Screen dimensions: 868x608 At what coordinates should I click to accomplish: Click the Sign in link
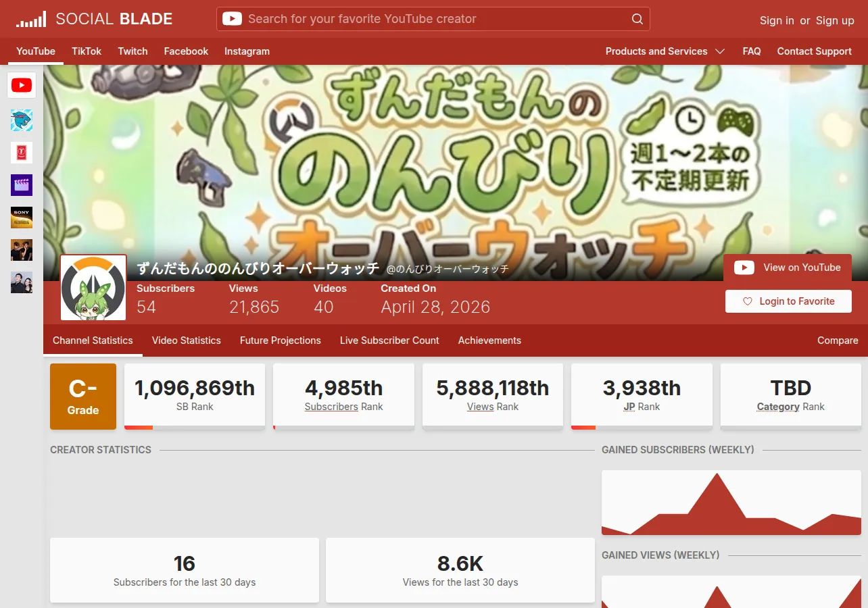[x=777, y=20]
